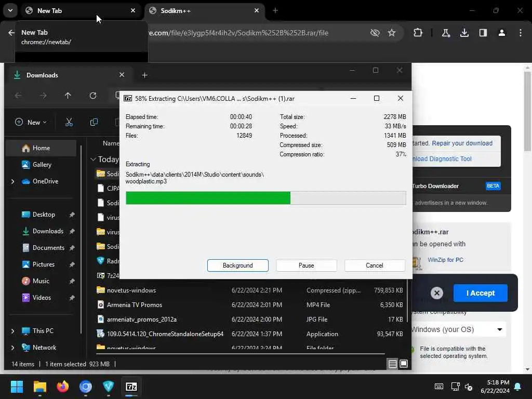This screenshot has width=532, height=399.
Task: Click the Download Diagnostic Tool link
Action: tap(442, 159)
